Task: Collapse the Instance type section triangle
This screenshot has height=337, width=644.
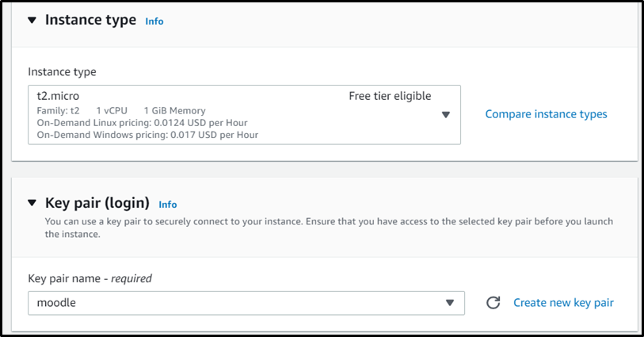Action: click(32, 20)
